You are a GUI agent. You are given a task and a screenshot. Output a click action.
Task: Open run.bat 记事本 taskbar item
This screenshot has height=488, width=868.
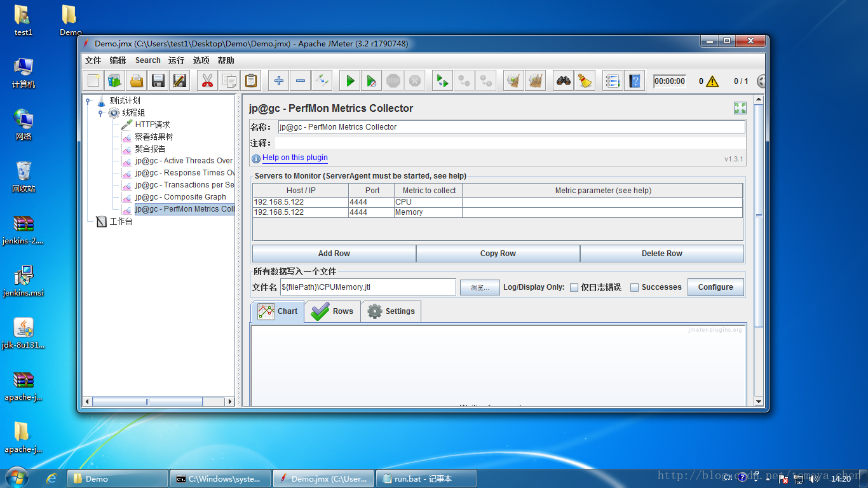[426, 478]
